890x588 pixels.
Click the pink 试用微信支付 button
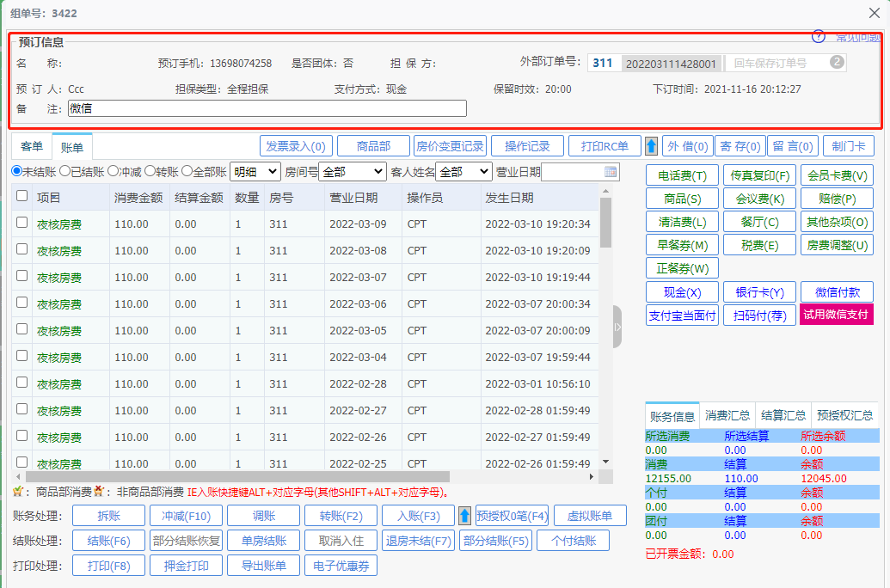(x=837, y=315)
